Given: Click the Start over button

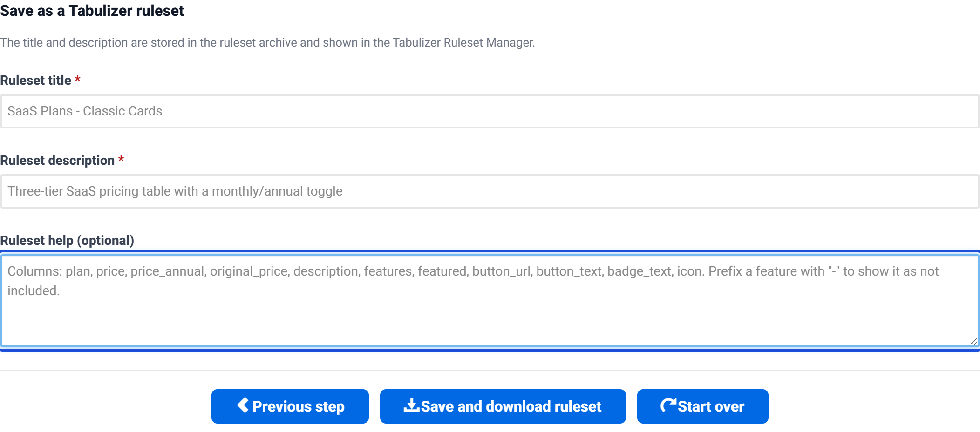Looking at the screenshot, I should pyautogui.click(x=702, y=406).
